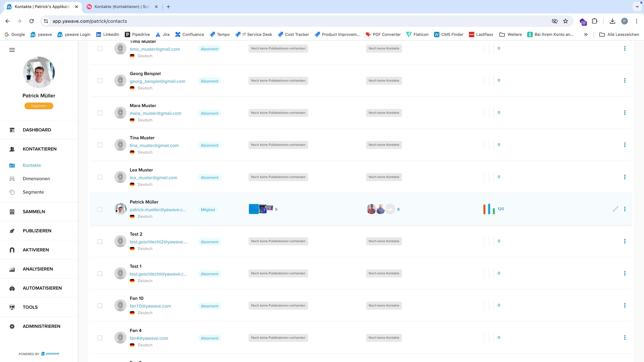Expand the hidden bookmarks chevron
The width and height of the screenshot is (644, 362).
[x=586, y=35]
